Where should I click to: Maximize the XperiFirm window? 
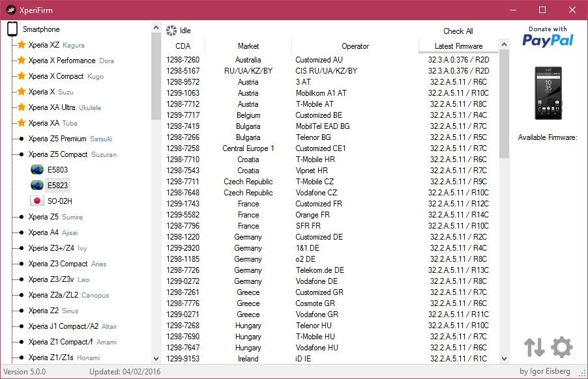tap(542, 10)
